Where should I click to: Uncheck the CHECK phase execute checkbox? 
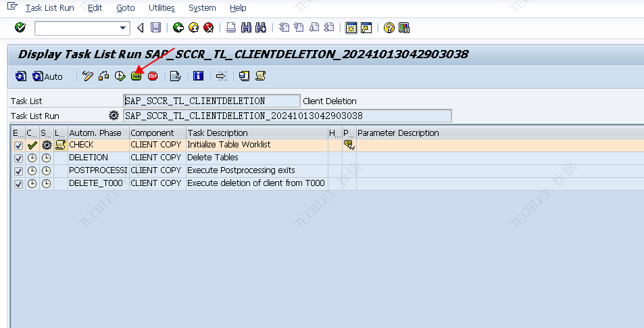18,145
